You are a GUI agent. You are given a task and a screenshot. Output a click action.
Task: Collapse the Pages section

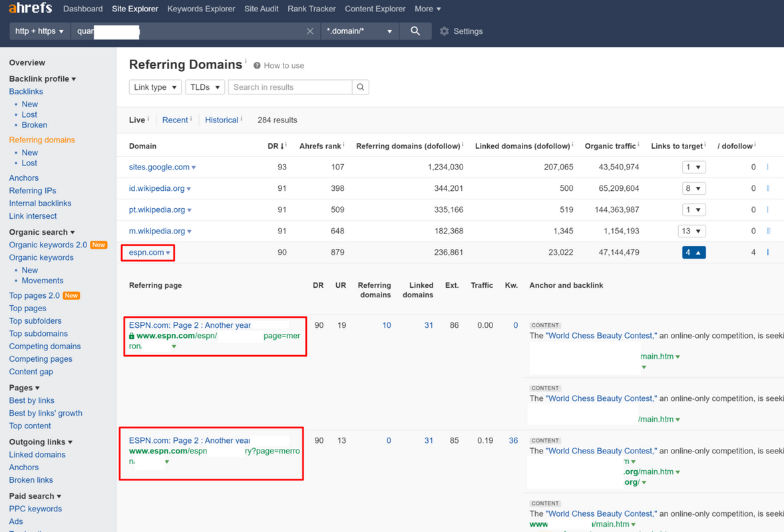(24, 388)
